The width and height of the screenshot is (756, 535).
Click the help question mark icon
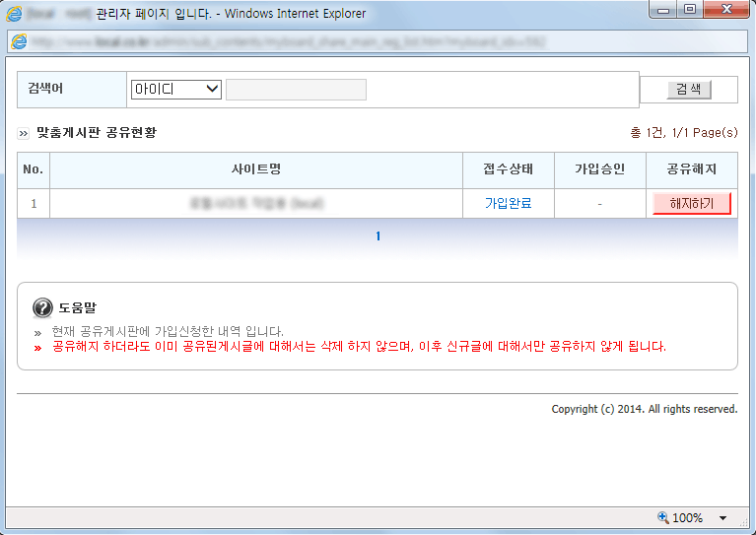pyautogui.click(x=42, y=307)
